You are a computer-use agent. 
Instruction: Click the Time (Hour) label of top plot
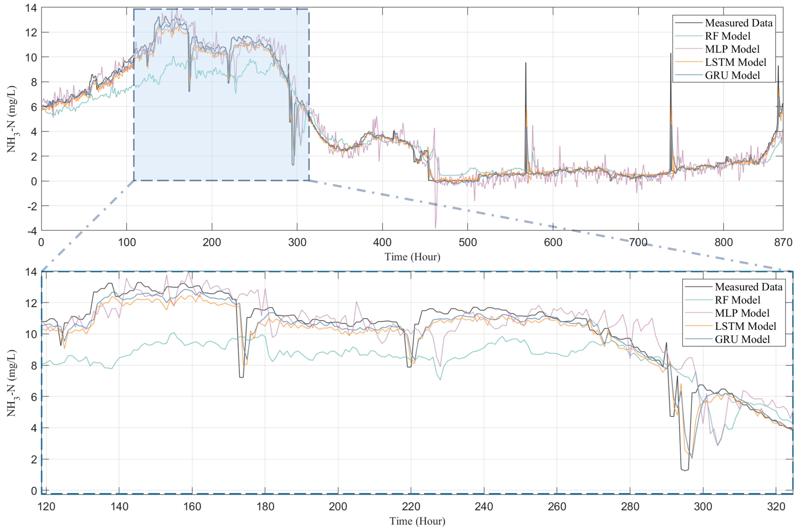tap(412, 257)
